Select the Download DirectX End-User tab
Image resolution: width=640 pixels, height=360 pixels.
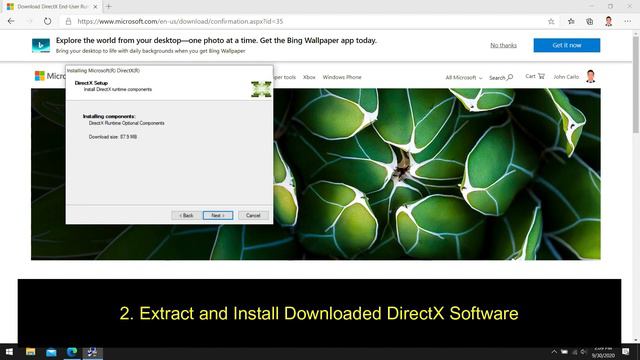coord(52,7)
